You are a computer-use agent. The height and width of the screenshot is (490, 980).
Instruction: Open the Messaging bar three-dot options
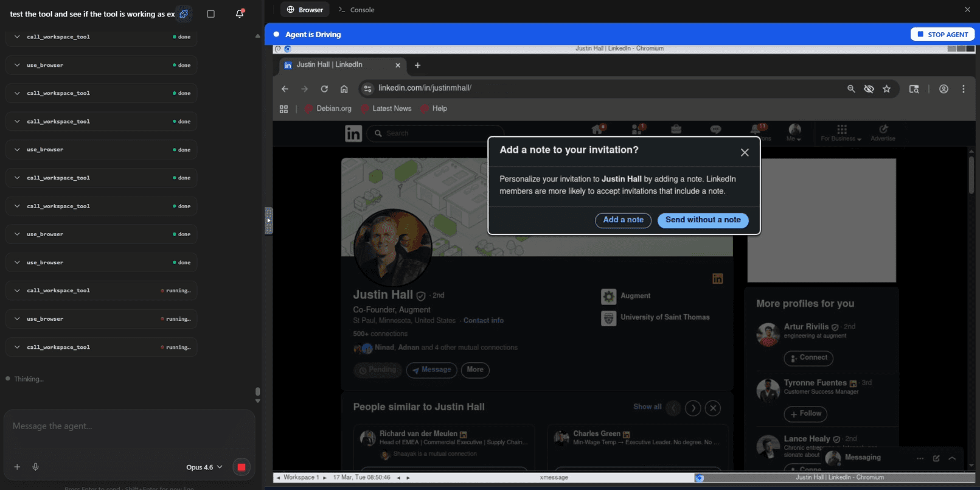coord(920,458)
